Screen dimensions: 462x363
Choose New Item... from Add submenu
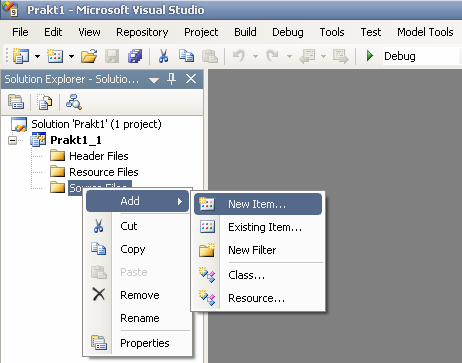point(258,204)
